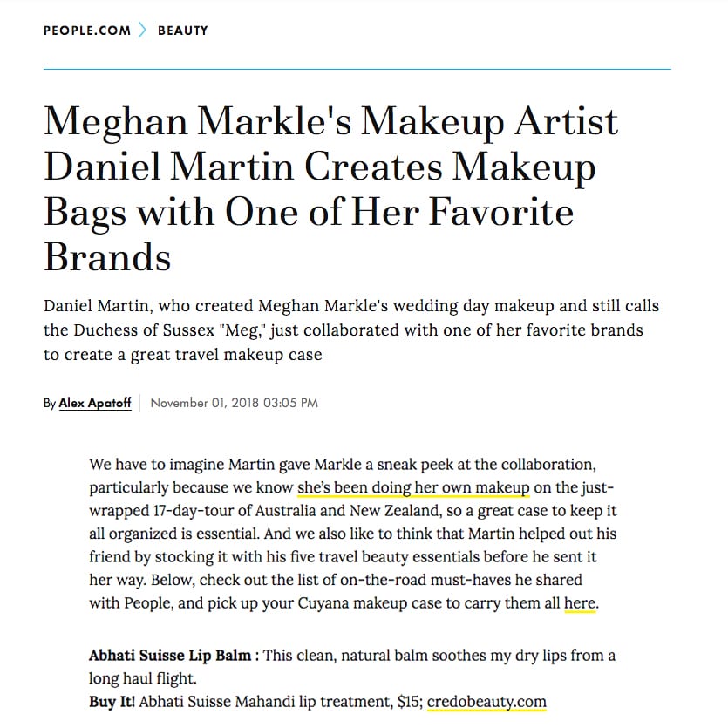This screenshot has width=728, height=728.
Task: Click the blue breadcrumb chevron arrow
Action: [142, 31]
